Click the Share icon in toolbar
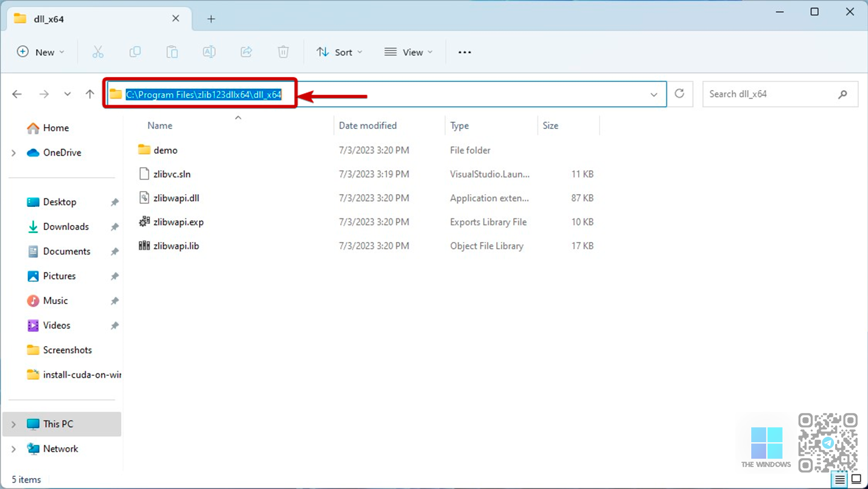The image size is (868, 489). coord(247,52)
